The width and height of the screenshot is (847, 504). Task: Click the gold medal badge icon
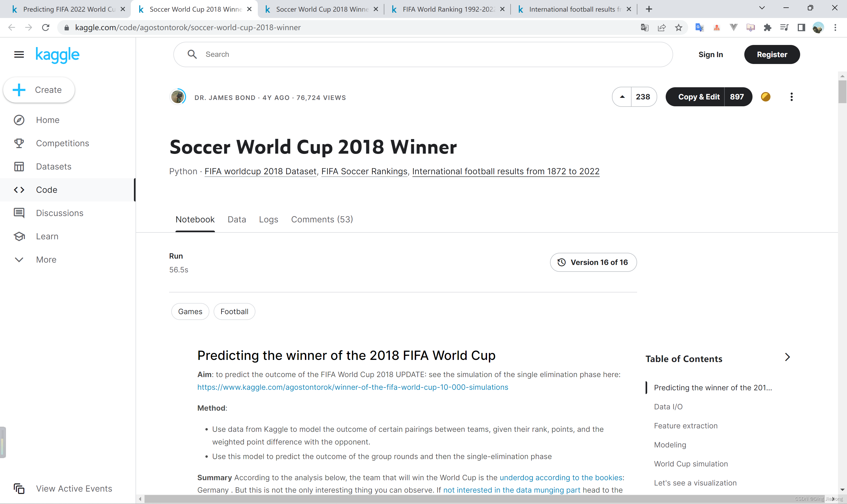(765, 97)
